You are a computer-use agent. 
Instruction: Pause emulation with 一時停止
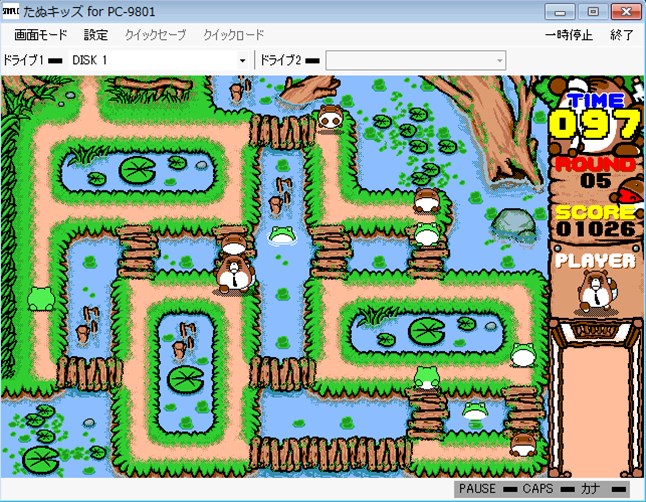(x=569, y=35)
